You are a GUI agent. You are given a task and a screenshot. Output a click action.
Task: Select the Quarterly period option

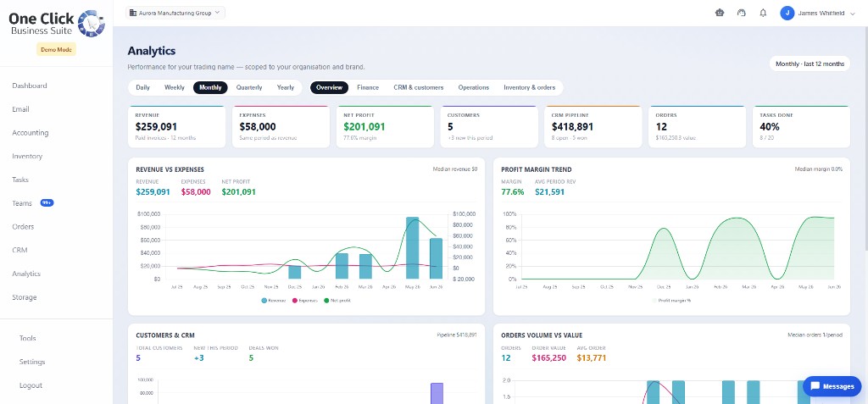pyautogui.click(x=249, y=87)
